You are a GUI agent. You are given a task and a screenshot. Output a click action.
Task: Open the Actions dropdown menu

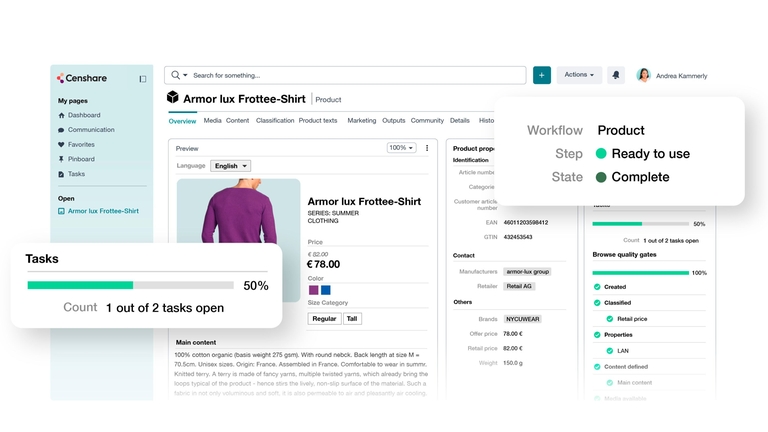[x=579, y=75]
